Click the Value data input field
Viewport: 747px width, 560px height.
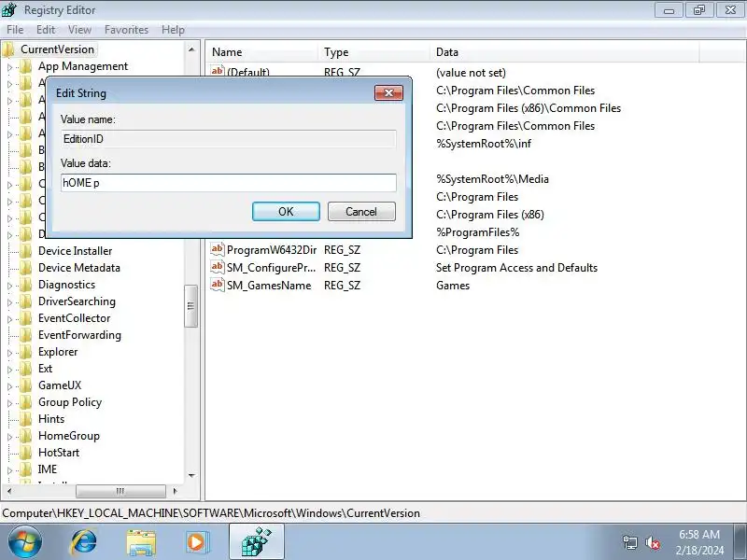click(x=229, y=183)
